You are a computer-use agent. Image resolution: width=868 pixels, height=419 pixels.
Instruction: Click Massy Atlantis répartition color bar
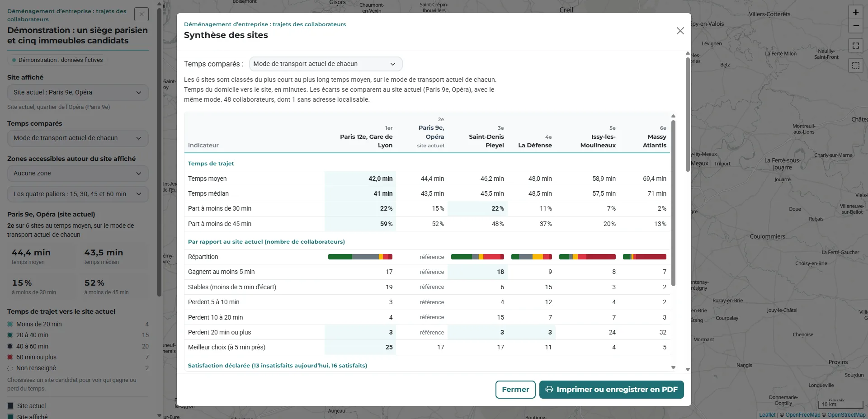[645, 257]
